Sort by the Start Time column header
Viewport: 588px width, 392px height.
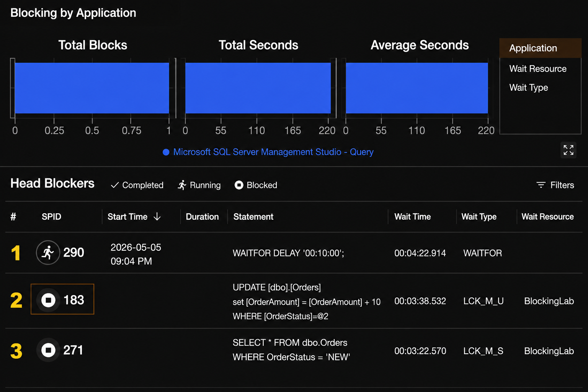pyautogui.click(x=134, y=217)
